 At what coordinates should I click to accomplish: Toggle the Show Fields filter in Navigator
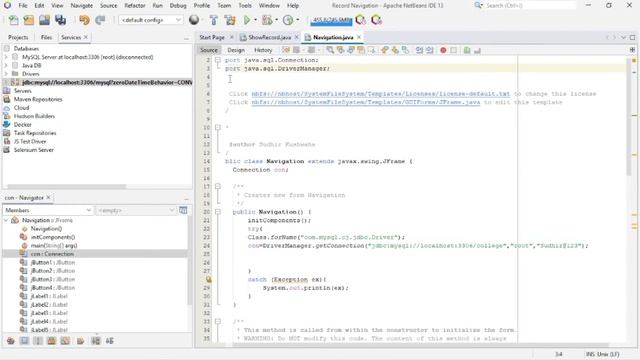pos(24,341)
